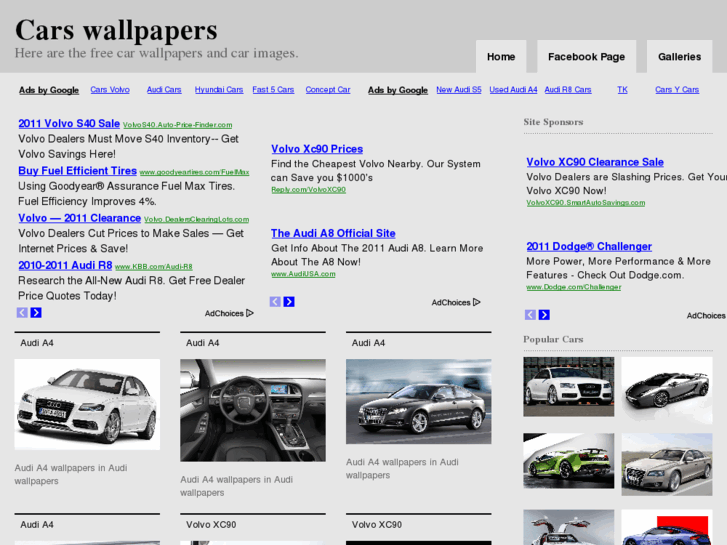This screenshot has height=545, width=727.
Task: Open the Audi R8 Cars link
Action: tap(568, 90)
